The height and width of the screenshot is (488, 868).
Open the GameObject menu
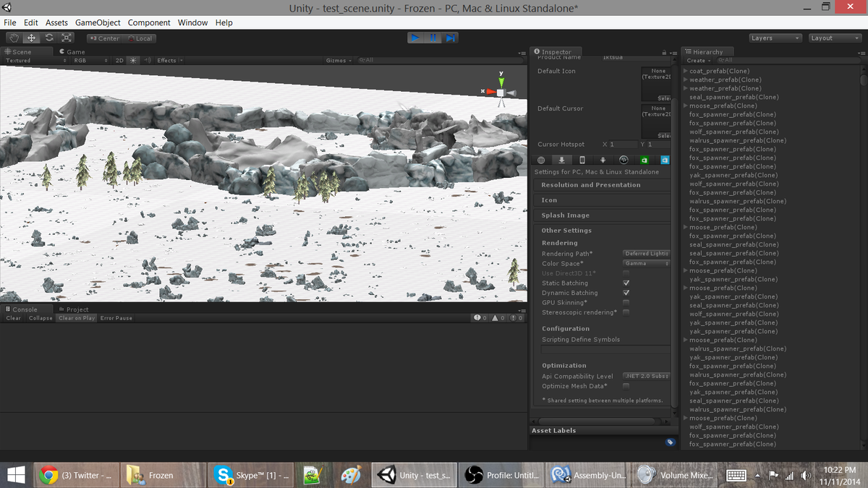point(98,22)
